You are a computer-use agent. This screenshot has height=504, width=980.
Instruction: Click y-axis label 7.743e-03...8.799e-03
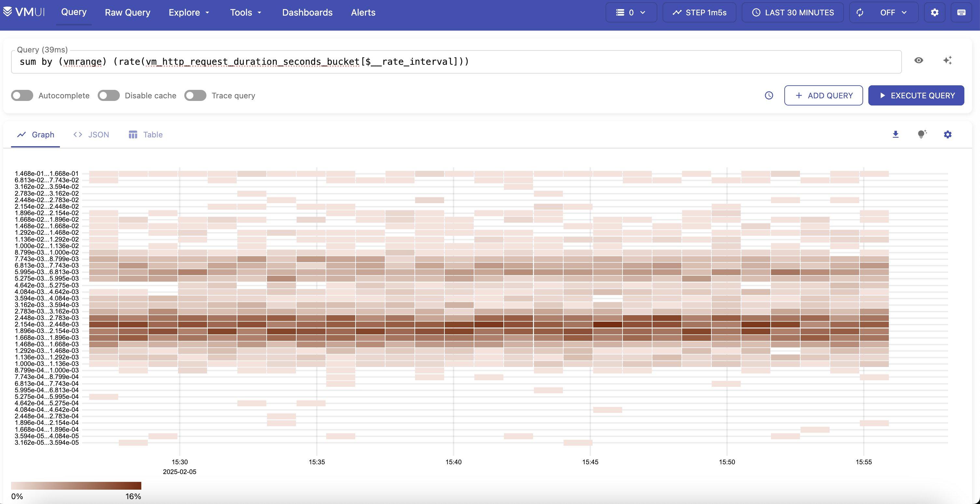click(x=47, y=259)
